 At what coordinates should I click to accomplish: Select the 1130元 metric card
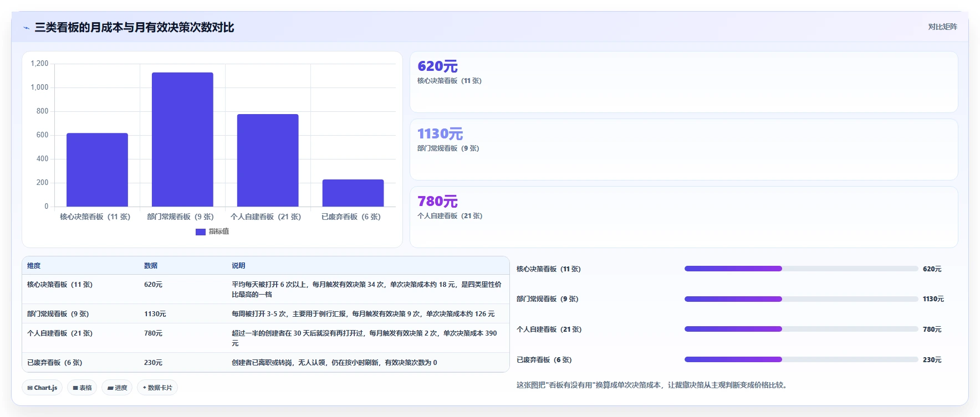683,150
